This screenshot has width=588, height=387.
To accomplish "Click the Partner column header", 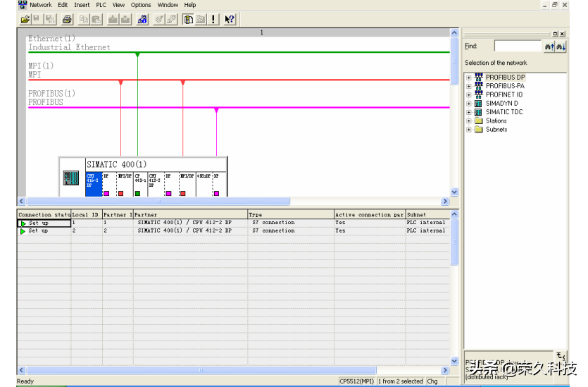I will [190, 214].
